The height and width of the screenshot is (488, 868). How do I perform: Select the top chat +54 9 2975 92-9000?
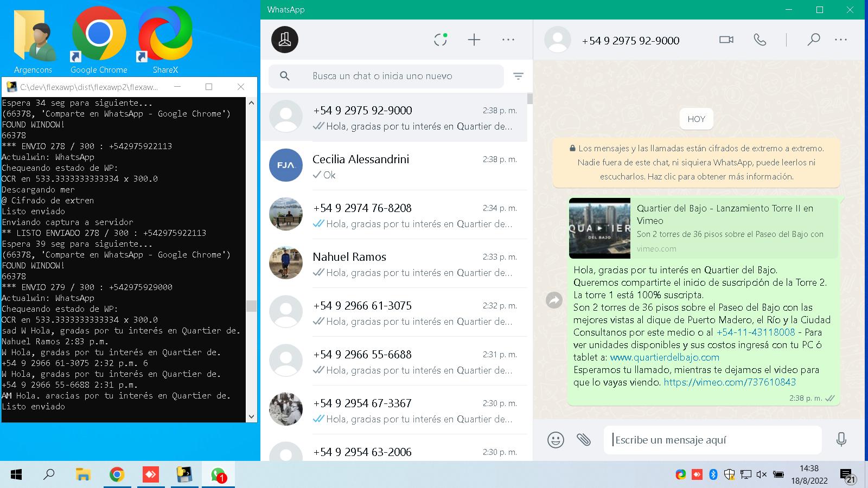point(394,118)
